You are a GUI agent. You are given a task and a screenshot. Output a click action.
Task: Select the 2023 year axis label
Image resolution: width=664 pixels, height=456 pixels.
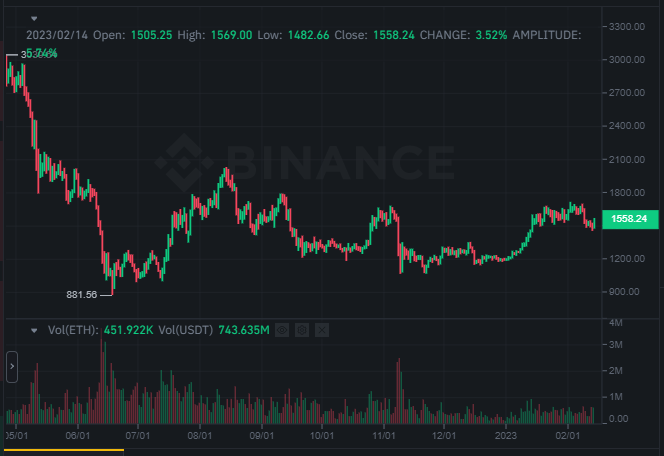pos(506,436)
